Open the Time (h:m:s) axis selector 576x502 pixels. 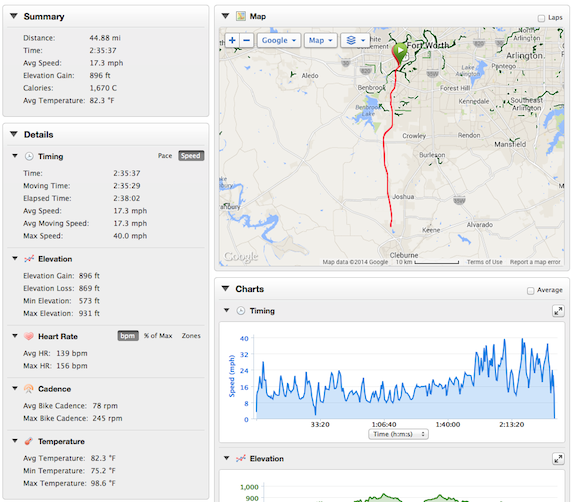click(x=399, y=434)
